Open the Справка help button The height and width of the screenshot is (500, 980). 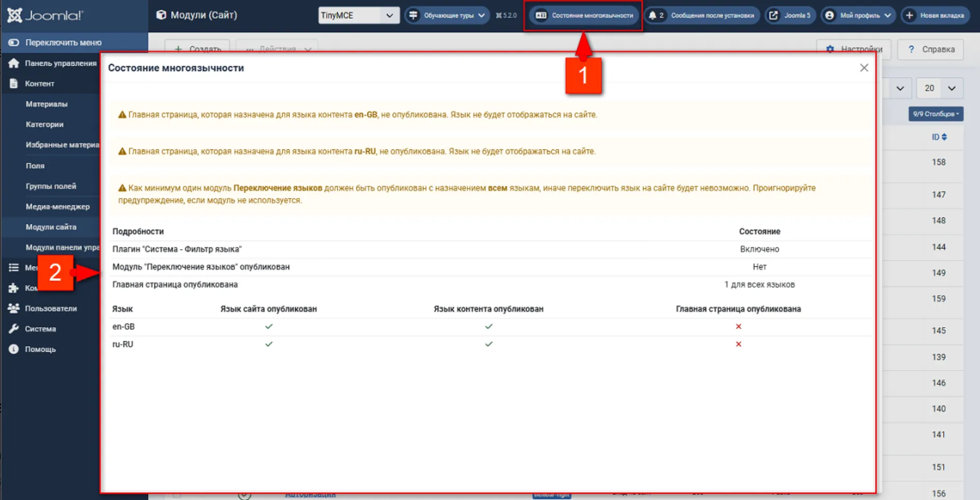pos(931,49)
